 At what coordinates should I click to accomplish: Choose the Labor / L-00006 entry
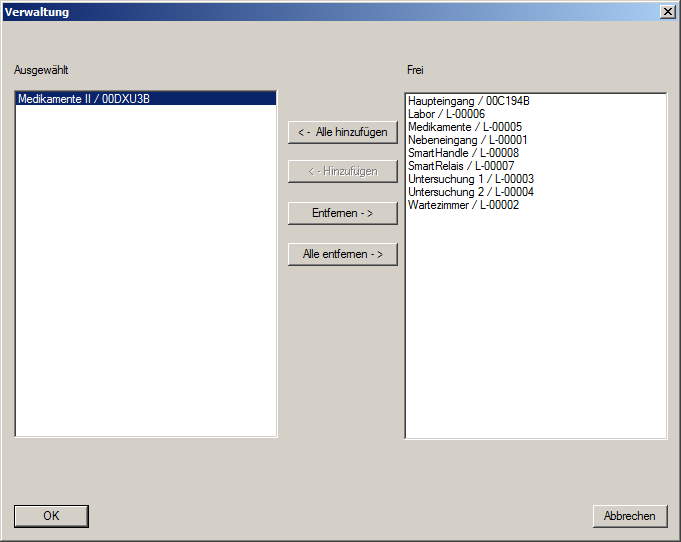tap(446, 114)
